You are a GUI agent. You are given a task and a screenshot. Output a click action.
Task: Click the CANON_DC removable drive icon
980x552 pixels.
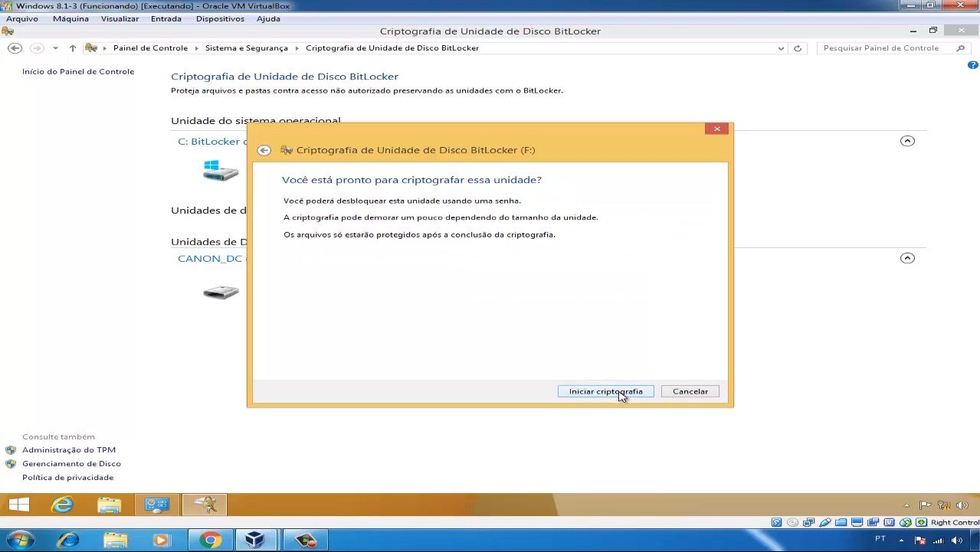(221, 292)
